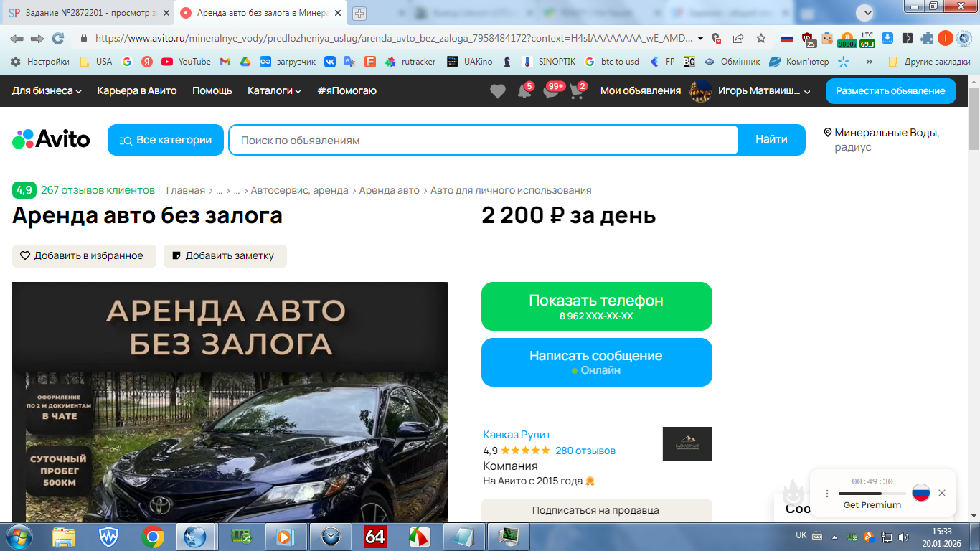Click Показать телефон button
Image resolution: width=980 pixels, height=551 pixels.
[597, 306]
